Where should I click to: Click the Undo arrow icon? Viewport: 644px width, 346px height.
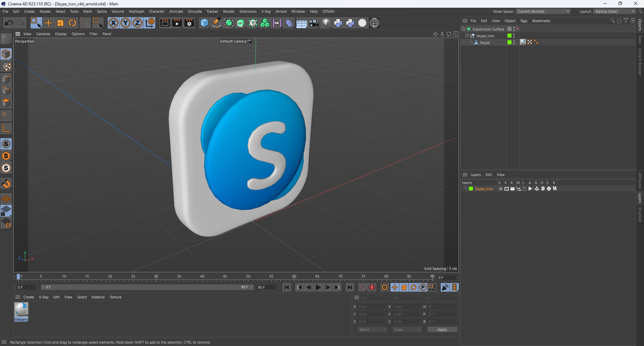click(x=9, y=23)
